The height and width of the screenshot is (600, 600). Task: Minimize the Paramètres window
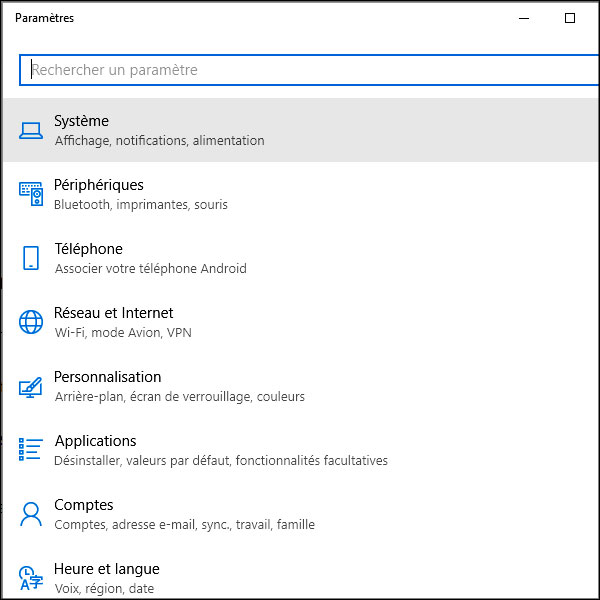524,18
